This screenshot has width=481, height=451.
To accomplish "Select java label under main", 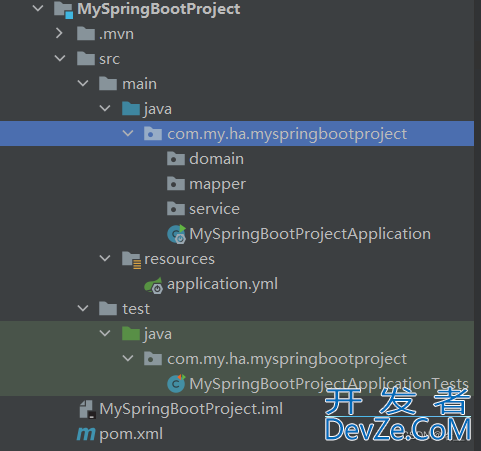I will (158, 109).
